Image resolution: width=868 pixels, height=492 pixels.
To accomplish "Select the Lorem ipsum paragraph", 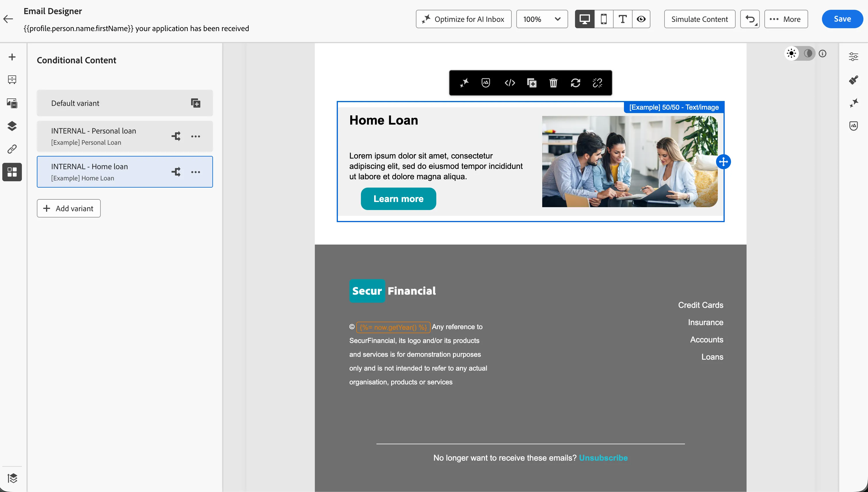I will 436,166.
